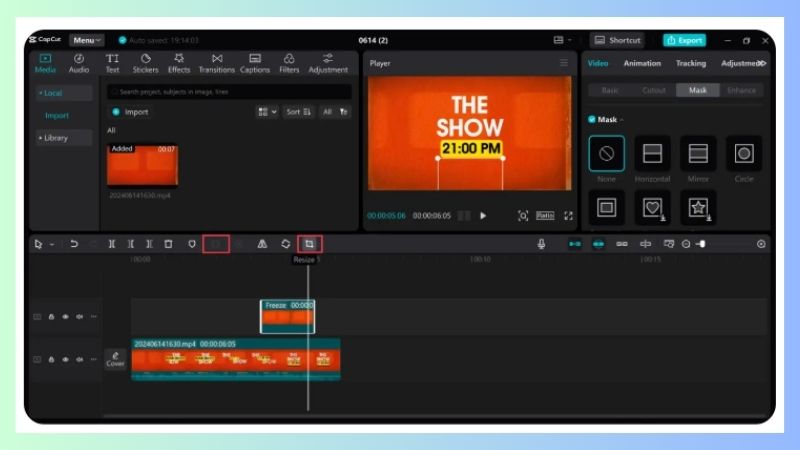Open the All filter dropdown

pos(335,112)
